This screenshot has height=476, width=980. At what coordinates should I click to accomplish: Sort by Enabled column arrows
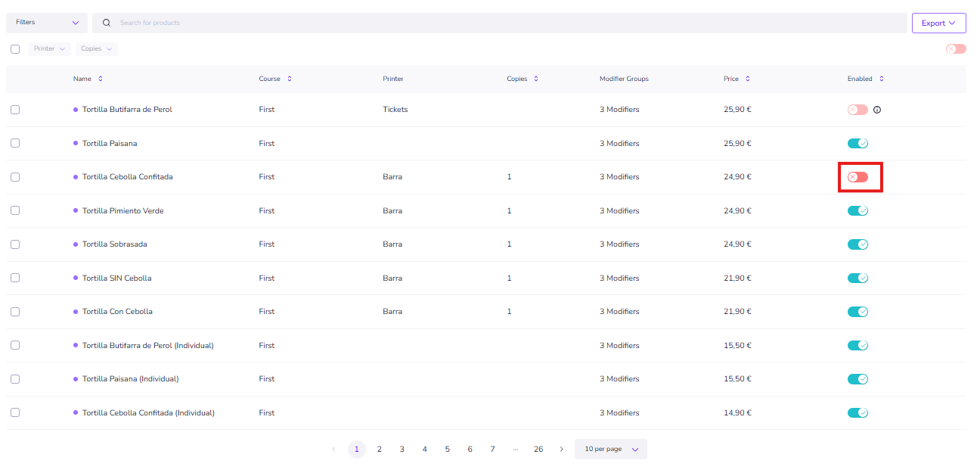[881, 79]
